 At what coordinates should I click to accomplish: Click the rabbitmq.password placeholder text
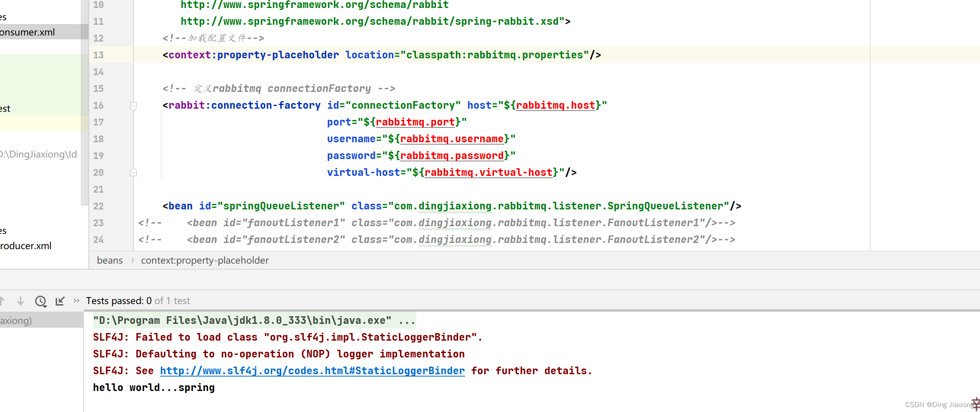coord(452,156)
